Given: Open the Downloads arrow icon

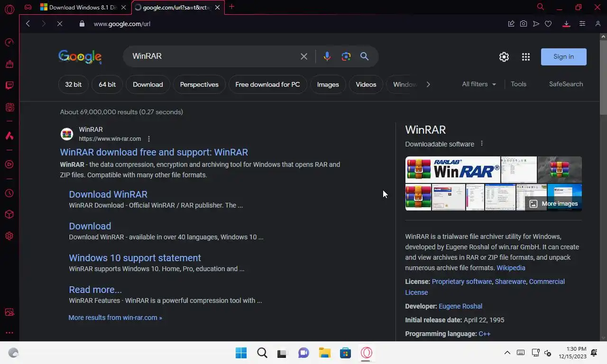Looking at the screenshot, I should pos(566,24).
